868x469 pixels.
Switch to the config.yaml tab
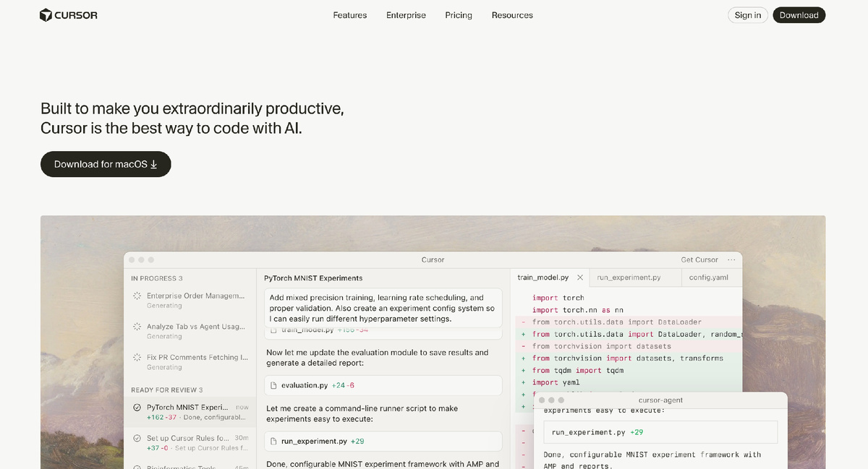tap(708, 277)
